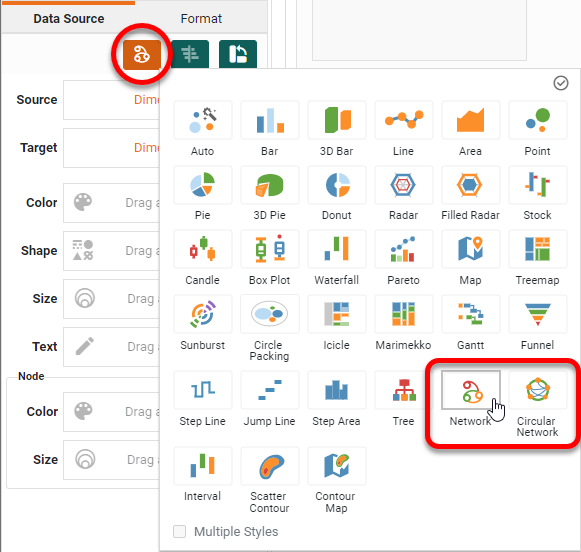This screenshot has height=552, width=581.
Task: Switch to the Format tab
Action: (201, 19)
